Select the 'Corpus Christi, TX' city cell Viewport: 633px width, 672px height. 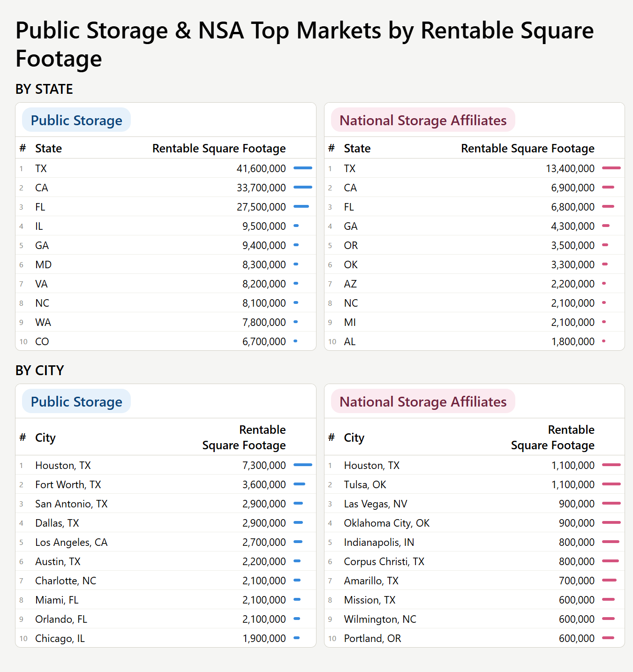(x=384, y=561)
